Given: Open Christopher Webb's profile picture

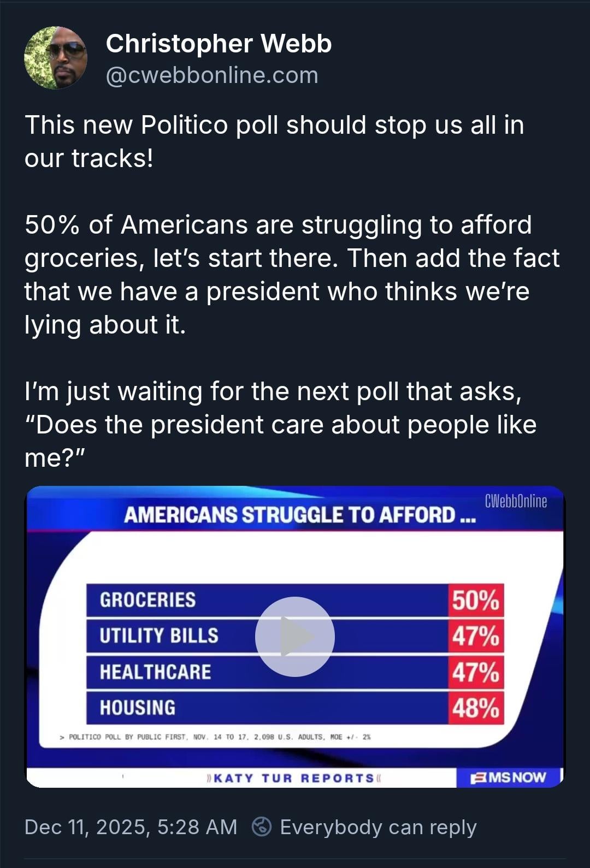Looking at the screenshot, I should (55, 58).
